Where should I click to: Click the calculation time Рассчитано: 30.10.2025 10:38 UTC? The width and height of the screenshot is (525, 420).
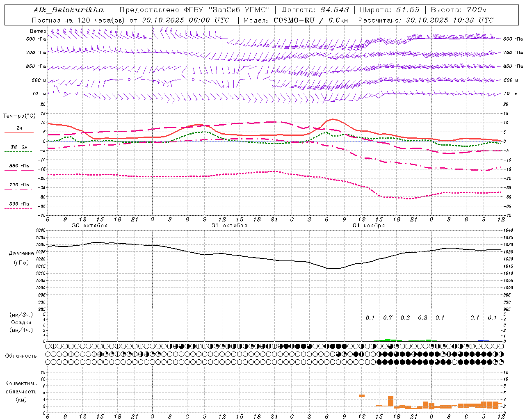(426, 20)
